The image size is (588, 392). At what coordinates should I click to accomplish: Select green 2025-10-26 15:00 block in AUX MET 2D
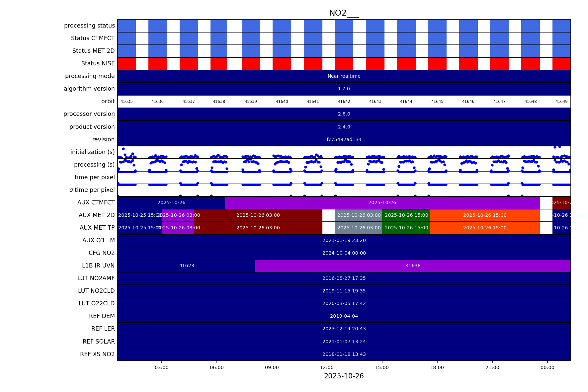coord(406,215)
